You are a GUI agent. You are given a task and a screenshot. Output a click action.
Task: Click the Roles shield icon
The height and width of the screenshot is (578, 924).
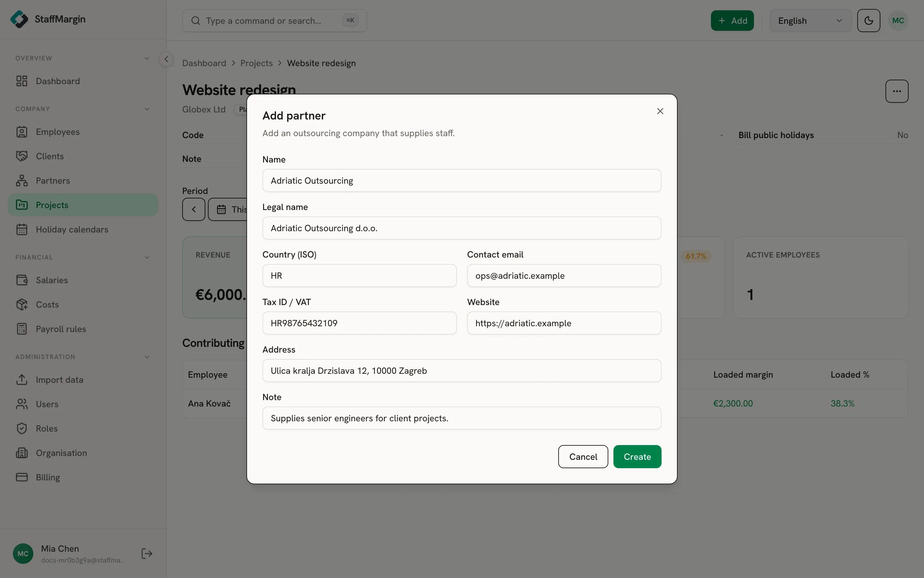tap(22, 429)
